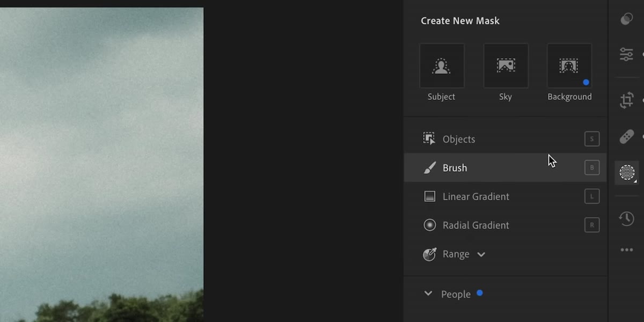This screenshot has width=644, height=322.
Task: Open the Range mask dropdown
Action: click(481, 254)
